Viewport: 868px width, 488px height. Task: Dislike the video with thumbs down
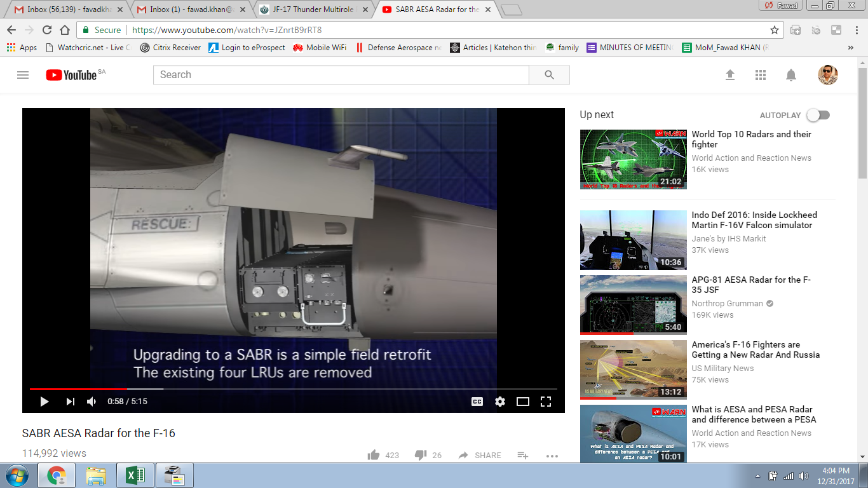[421, 455]
